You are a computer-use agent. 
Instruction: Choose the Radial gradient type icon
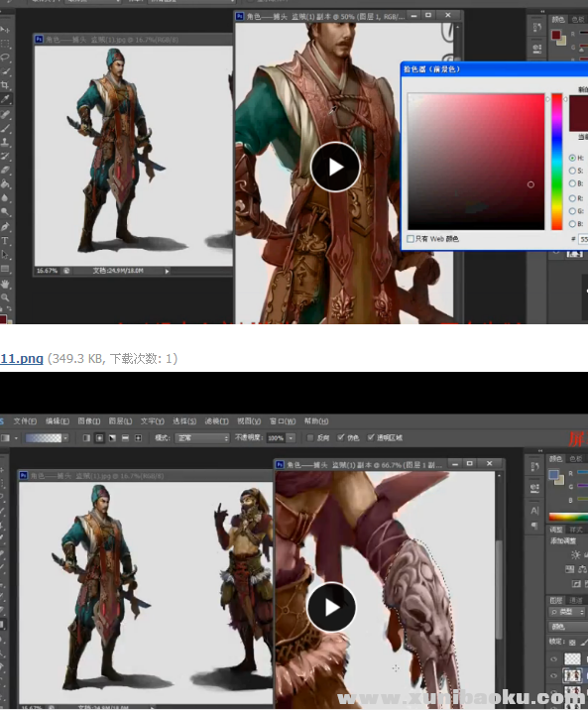coord(99,438)
